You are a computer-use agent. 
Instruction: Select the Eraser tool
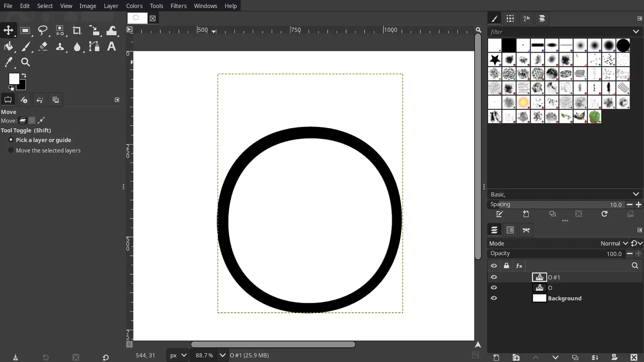pyautogui.click(x=43, y=47)
